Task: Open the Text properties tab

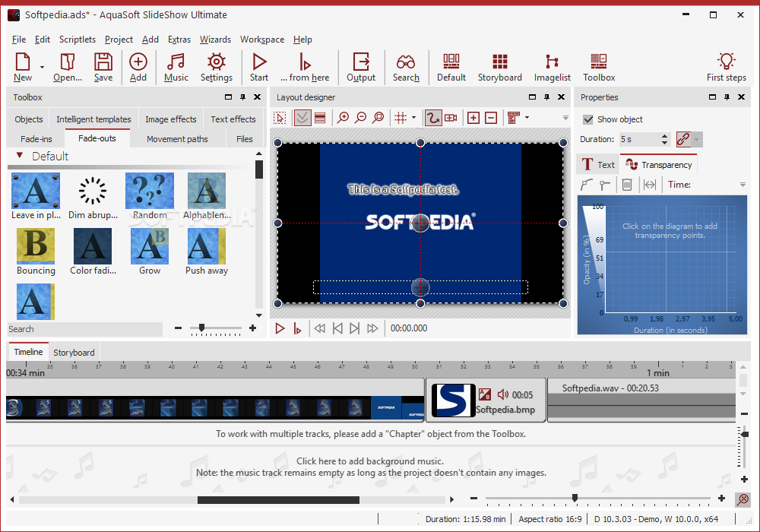Action: 597,165
